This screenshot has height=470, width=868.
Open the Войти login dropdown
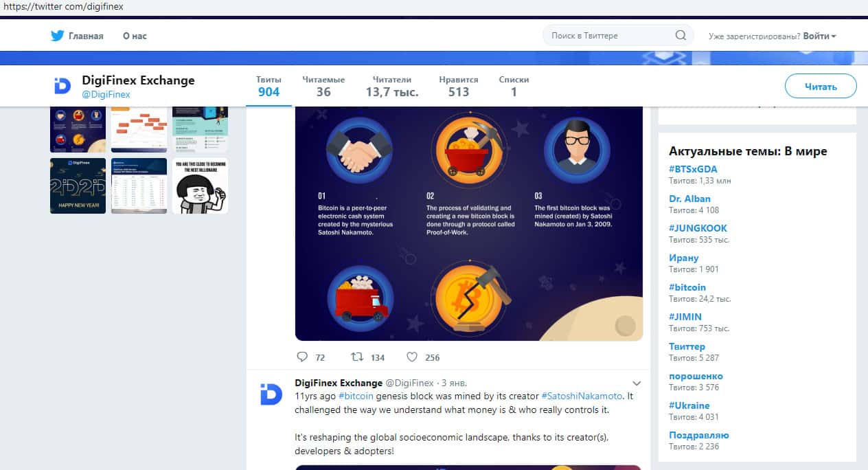click(819, 36)
